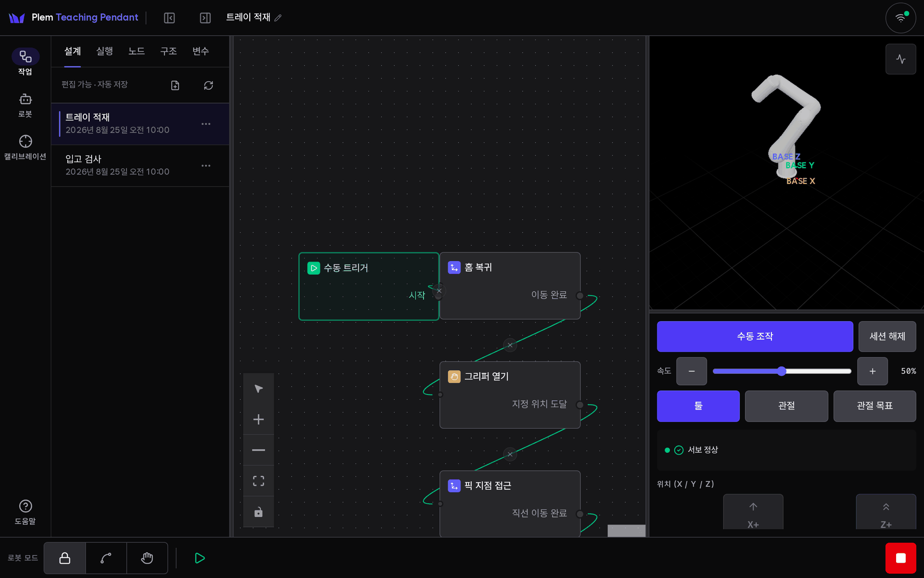Viewport: 924px width, 578px height.
Task: Select the path robot mode
Action: [106, 558]
